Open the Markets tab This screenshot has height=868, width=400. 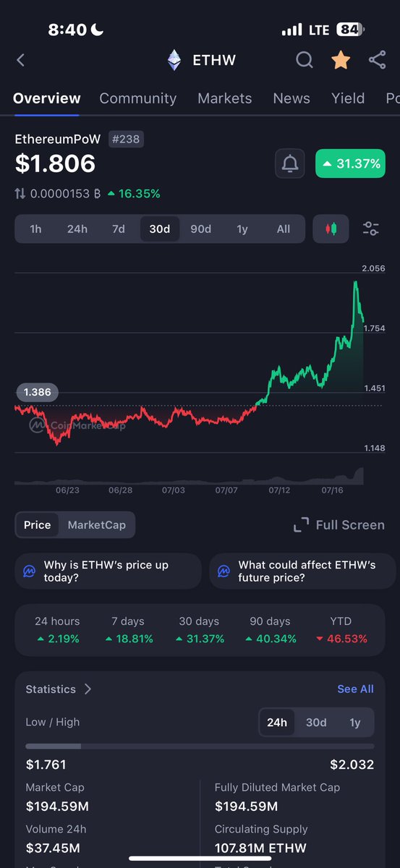click(225, 98)
